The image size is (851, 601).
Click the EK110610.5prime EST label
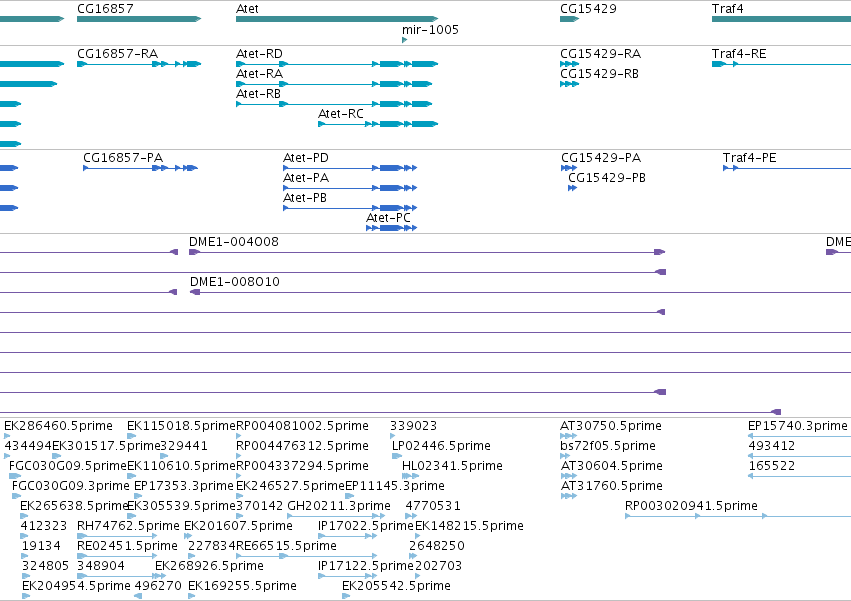181,466
